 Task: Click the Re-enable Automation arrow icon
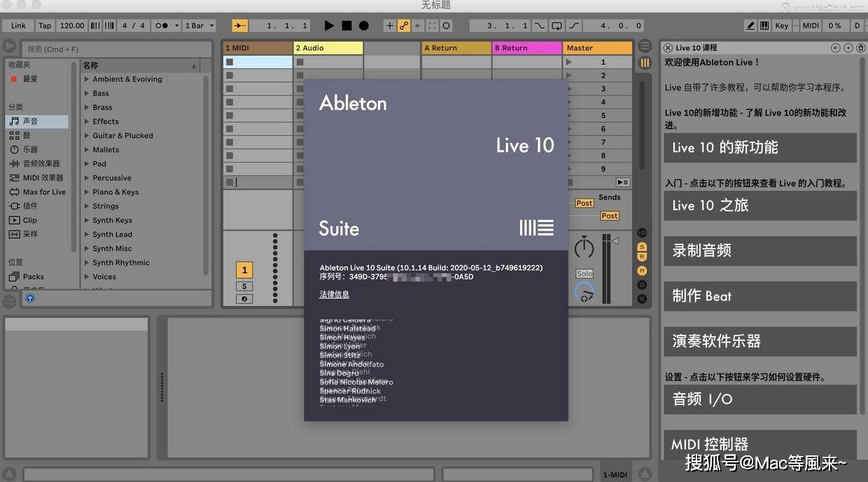[x=418, y=25]
